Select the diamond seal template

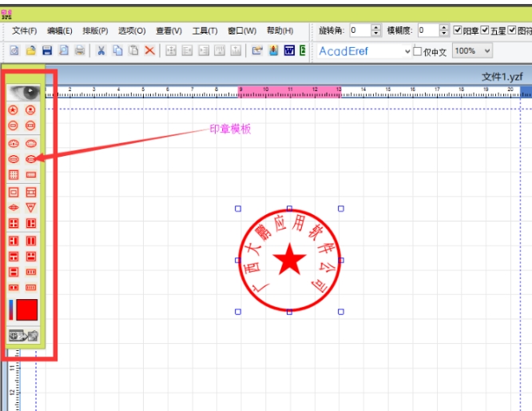point(14,207)
